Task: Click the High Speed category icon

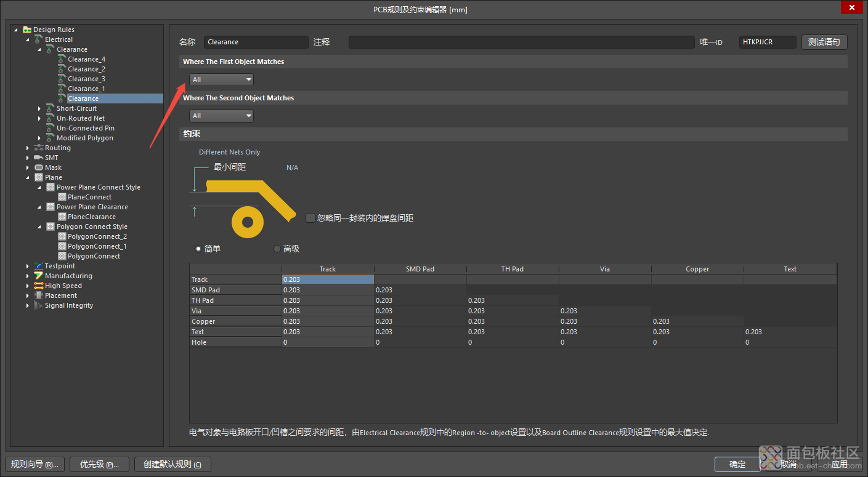Action: (39, 286)
